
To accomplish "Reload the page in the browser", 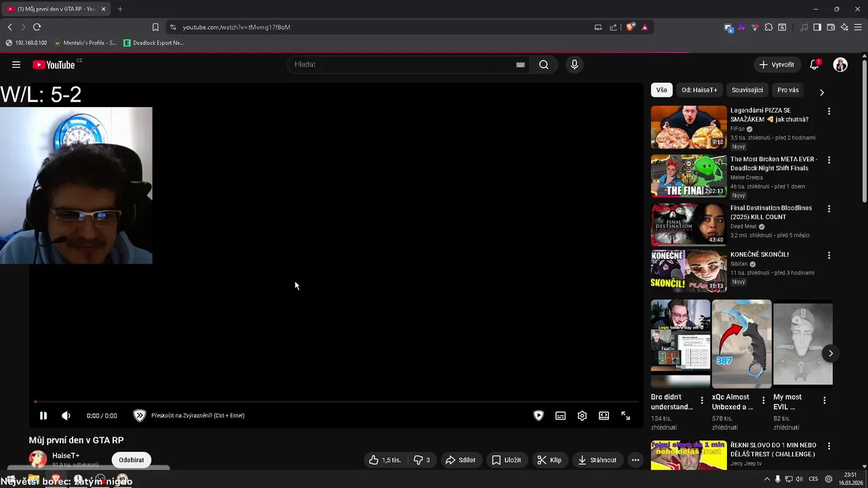I will coord(37,27).
